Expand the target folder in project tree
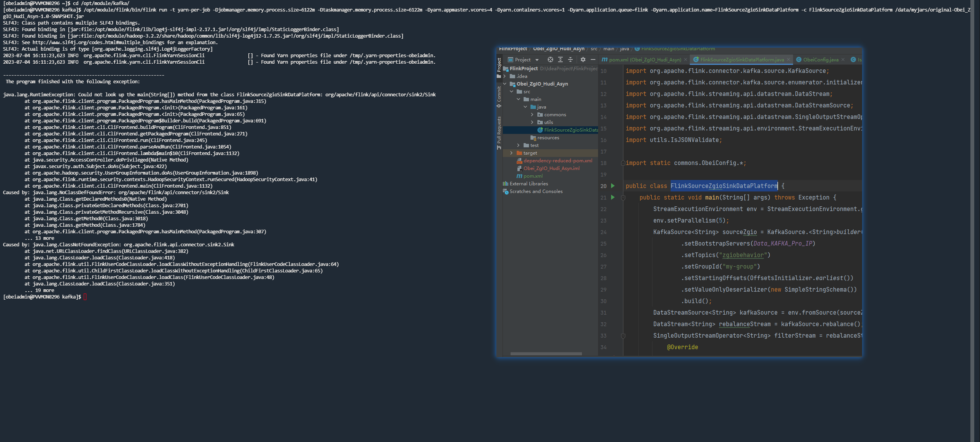 [511, 153]
